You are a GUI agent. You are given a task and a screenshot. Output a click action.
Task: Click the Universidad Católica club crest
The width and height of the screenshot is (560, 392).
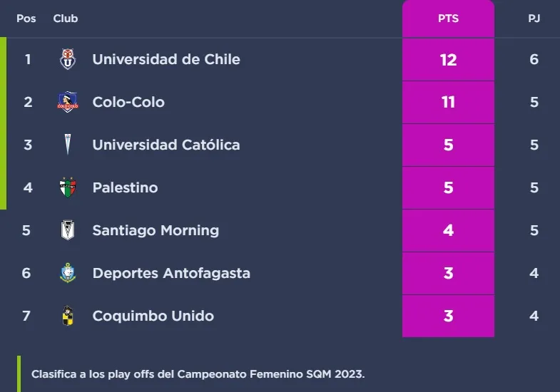[x=68, y=145]
